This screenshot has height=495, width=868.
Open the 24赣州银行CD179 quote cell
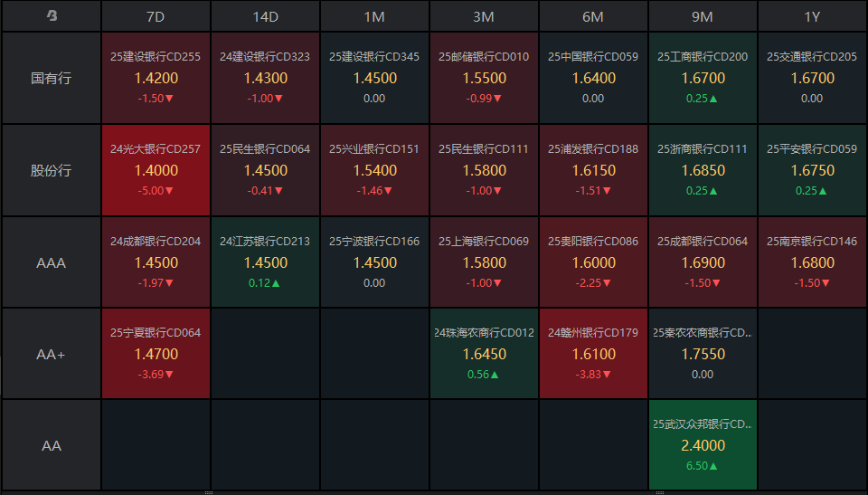[x=593, y=354]
